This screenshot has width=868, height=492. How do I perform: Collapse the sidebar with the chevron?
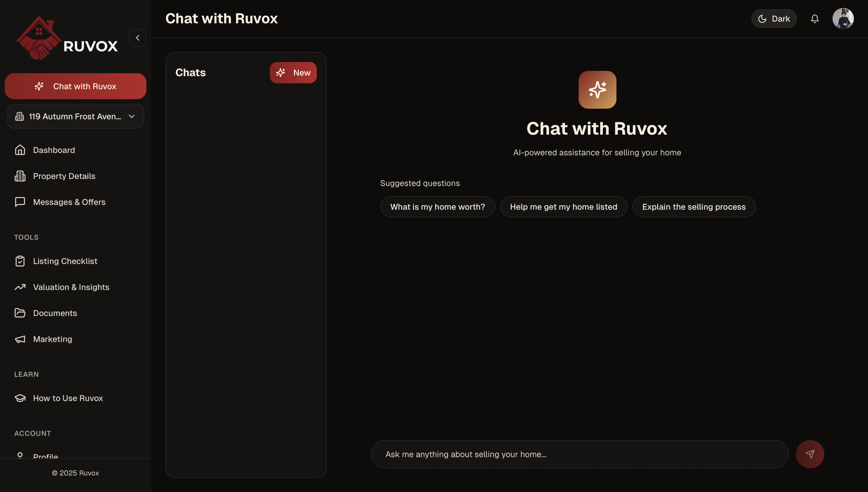[138, 38]
